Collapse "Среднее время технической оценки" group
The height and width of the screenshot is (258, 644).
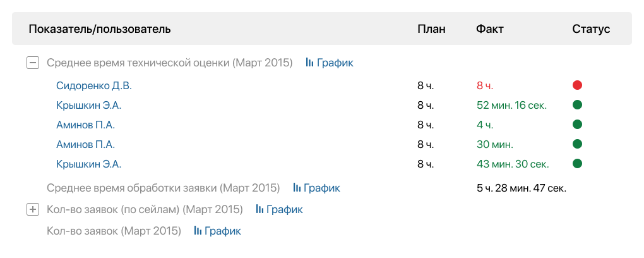33,63
